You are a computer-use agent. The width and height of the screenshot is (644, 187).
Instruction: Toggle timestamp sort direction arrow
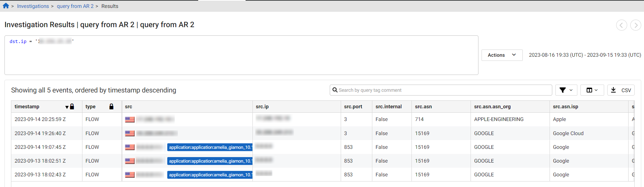[x=67, y=107]
